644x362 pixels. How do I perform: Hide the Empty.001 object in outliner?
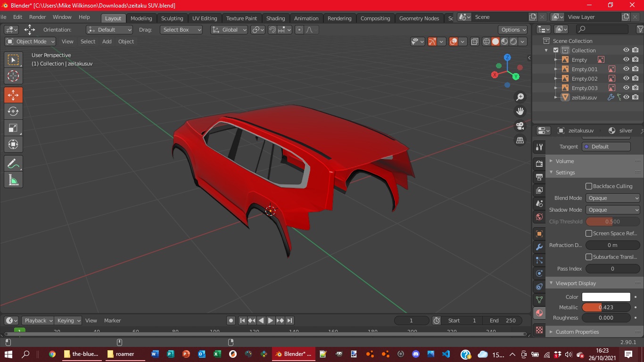pyautogui.click(x=626, y=69)
